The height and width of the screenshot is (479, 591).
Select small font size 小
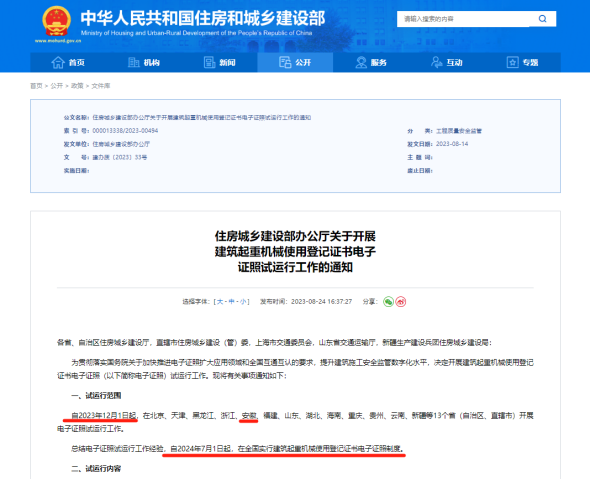point(243,301)
